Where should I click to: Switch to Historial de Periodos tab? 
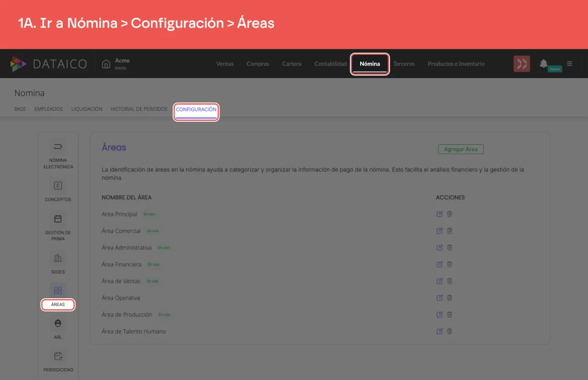point(139,109)
